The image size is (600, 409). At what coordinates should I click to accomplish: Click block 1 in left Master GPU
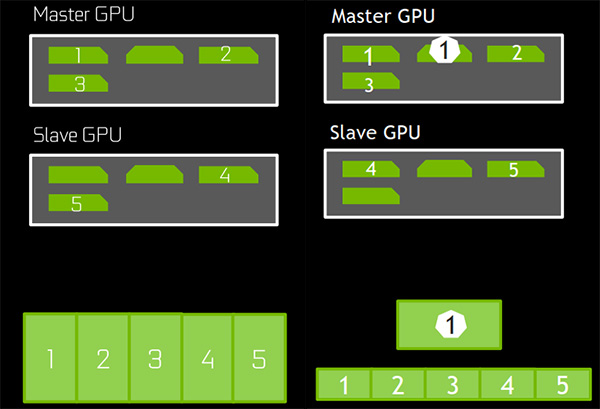78,55
